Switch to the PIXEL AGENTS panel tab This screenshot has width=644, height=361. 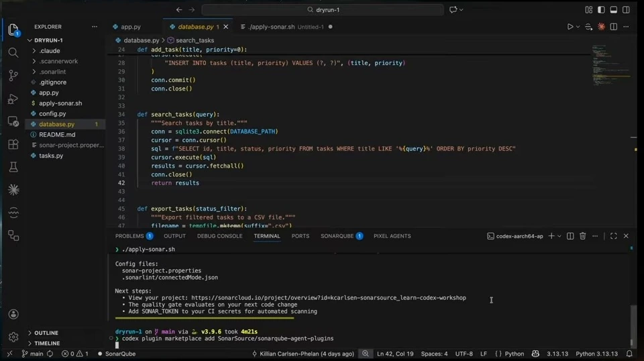tap(392, 236)
